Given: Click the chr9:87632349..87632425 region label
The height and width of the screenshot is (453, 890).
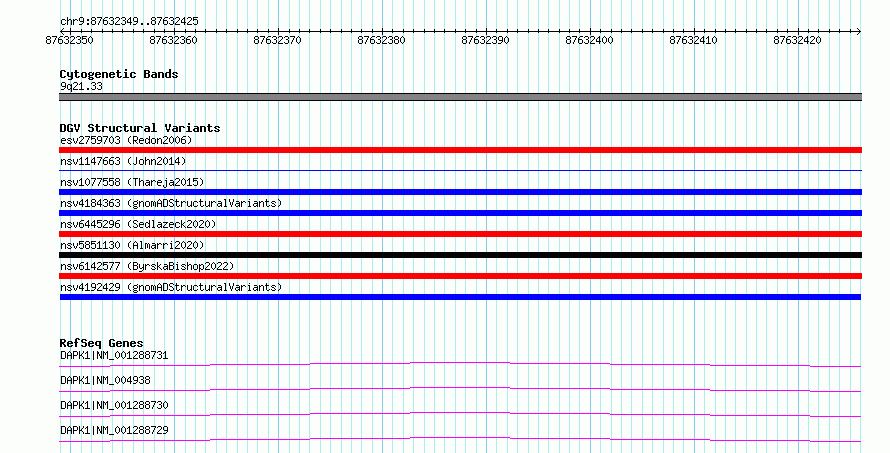Looking at the screenshot, I should click(129, 21).
